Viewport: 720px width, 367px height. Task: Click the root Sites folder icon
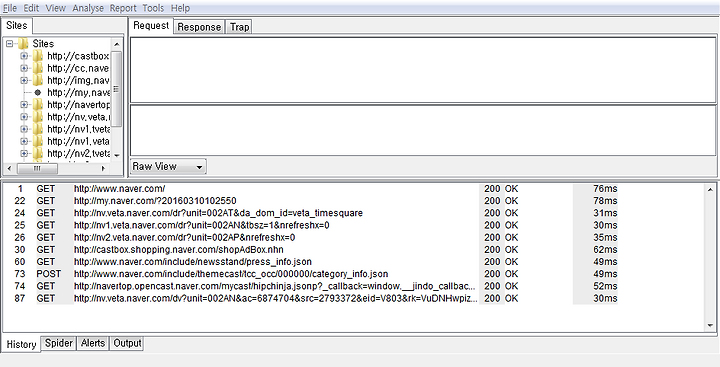23,44
